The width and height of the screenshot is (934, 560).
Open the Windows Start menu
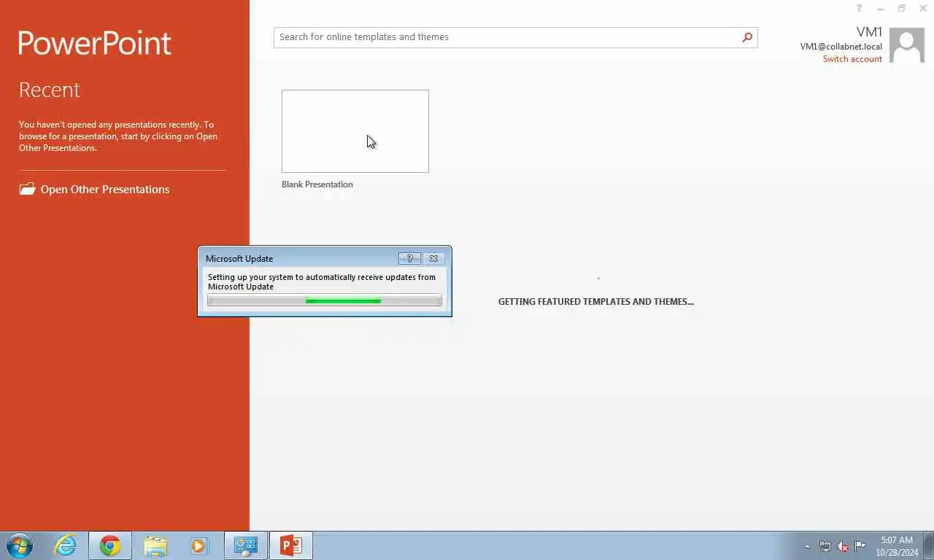20,545
